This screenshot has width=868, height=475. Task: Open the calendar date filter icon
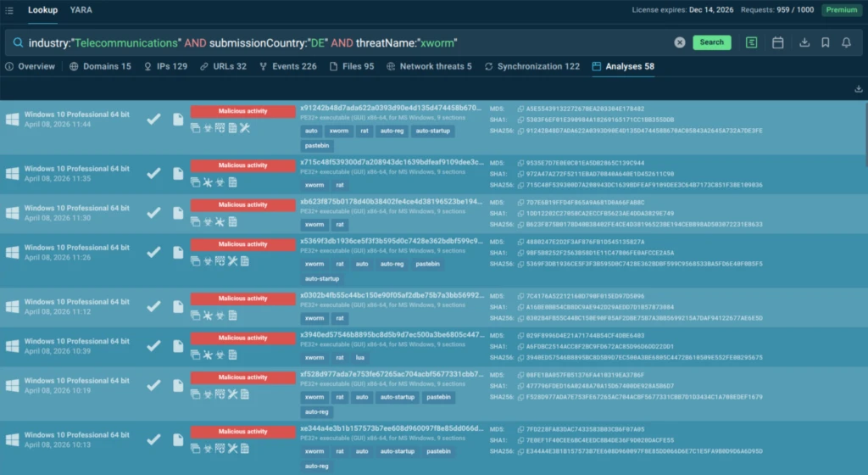click(x=777, y=42)
